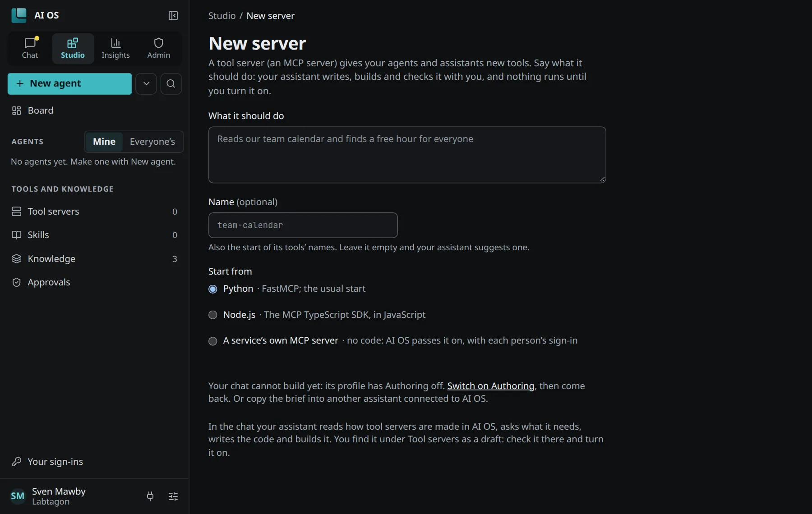Show Mine agents
Screen dimensions: 812x514
coord(104,142)
